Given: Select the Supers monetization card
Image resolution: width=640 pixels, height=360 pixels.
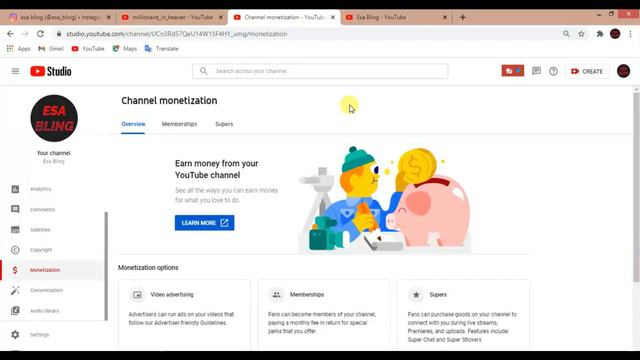Looking at the screenshot, I should coord(463,314).
